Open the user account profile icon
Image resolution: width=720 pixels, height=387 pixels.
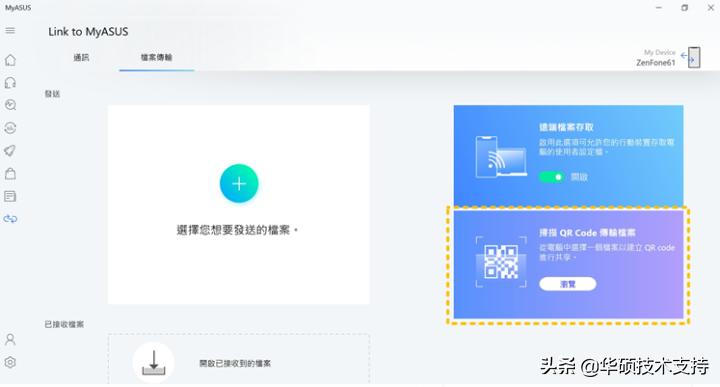pyautogui.click(x=10, y=340)
